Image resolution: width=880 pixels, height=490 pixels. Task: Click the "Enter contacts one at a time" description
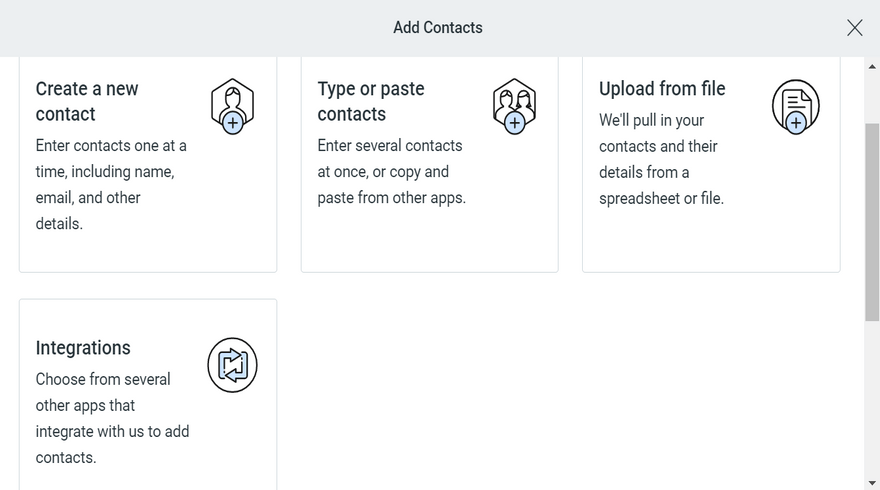pyautogui.click(x=111, y=184)
